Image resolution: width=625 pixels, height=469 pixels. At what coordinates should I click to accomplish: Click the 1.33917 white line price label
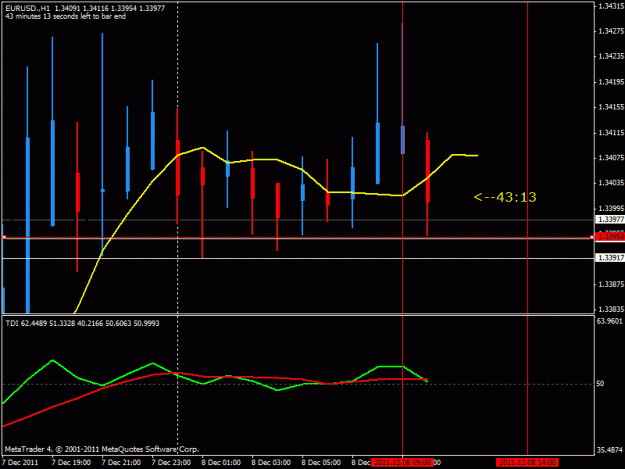tap(610, 258)
